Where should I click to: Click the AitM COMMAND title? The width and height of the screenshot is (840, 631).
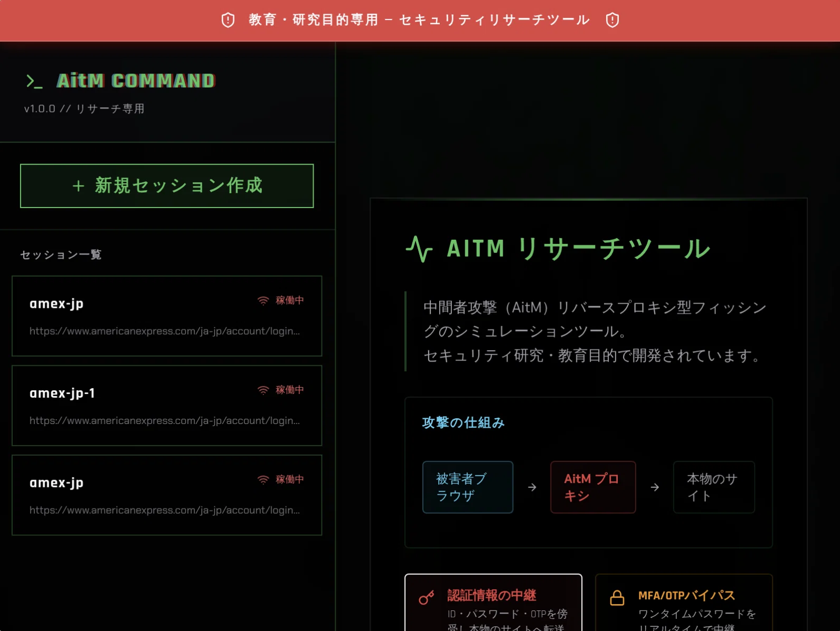[136, 81]
